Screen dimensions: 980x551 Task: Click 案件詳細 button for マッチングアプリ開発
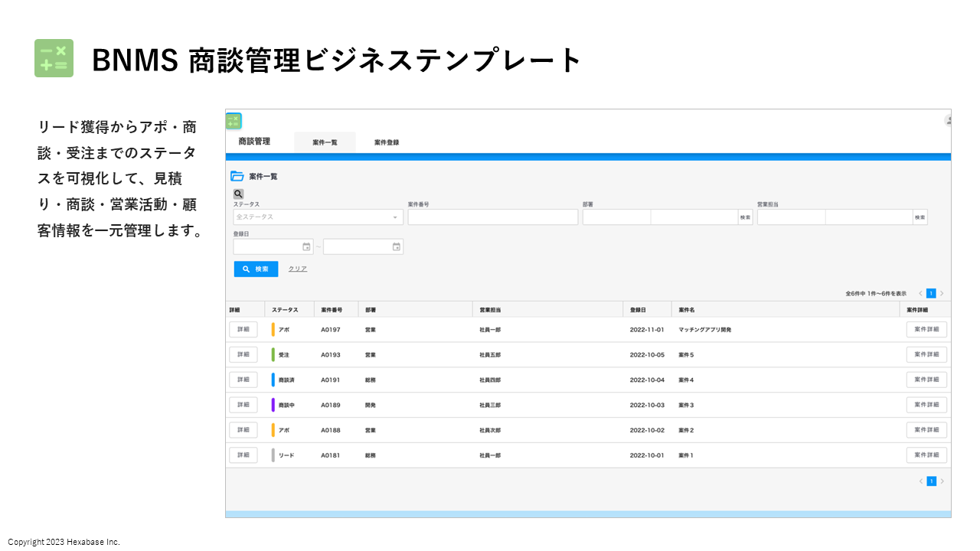coord(926,330)
